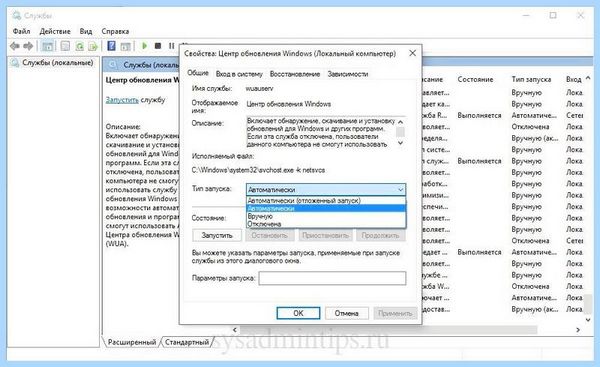This screenshot has width=600, height=367.
Task: Click the Export List toolbar icon
Action: coord(93,46)
